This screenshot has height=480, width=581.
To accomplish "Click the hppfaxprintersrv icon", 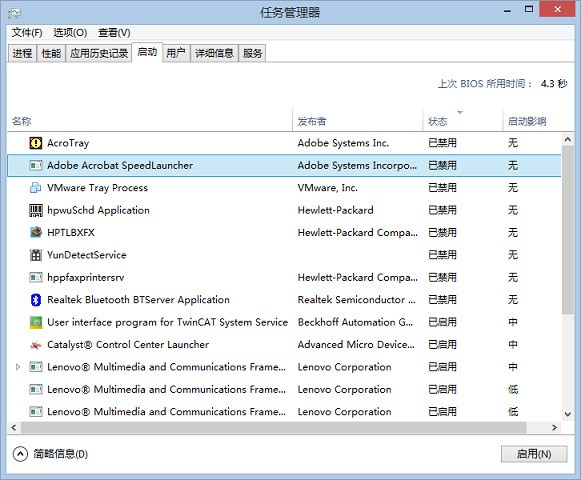I will (36, 277).
